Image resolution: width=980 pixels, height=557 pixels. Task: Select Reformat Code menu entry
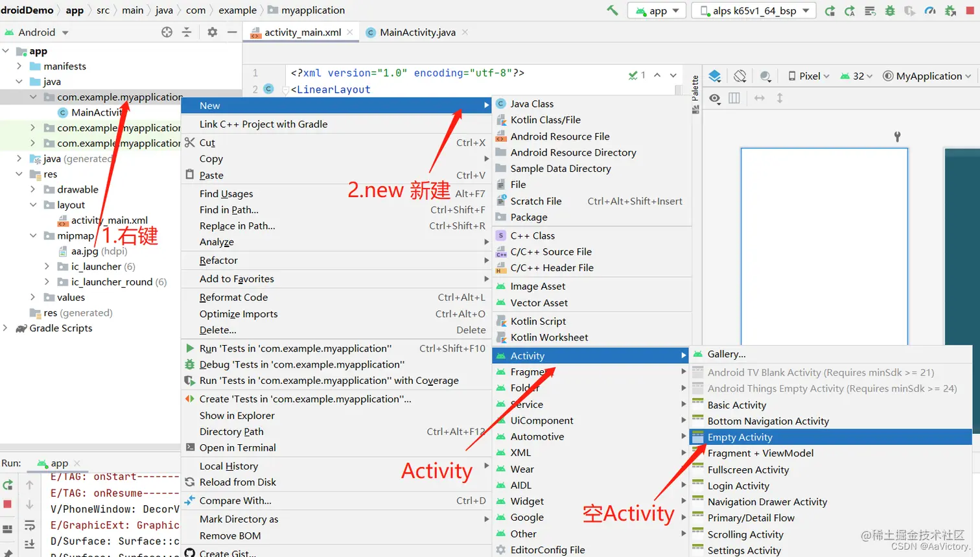[x=335, y=297]
